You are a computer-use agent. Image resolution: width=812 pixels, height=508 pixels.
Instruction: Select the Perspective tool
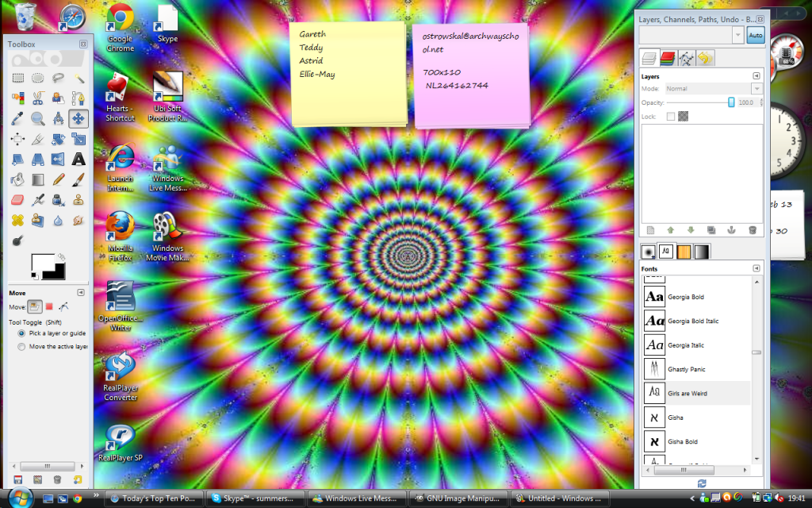[x=38, y=159]
